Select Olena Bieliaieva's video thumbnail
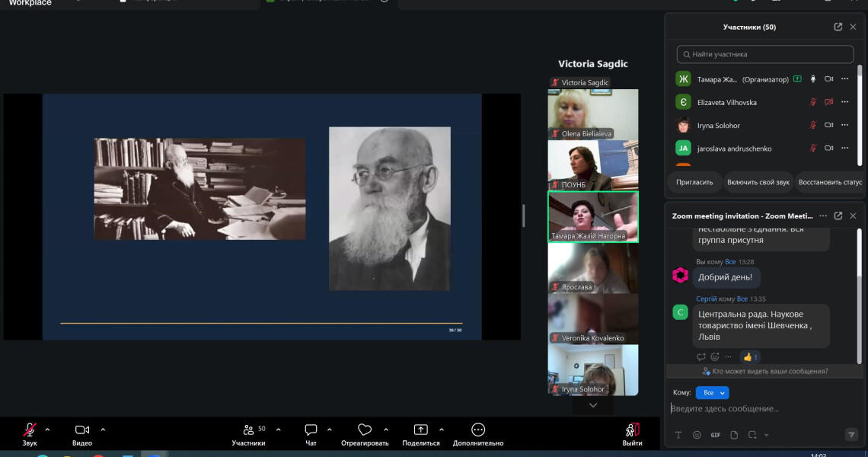This screenshot has width=868, height=457. [x=593, y=114]
